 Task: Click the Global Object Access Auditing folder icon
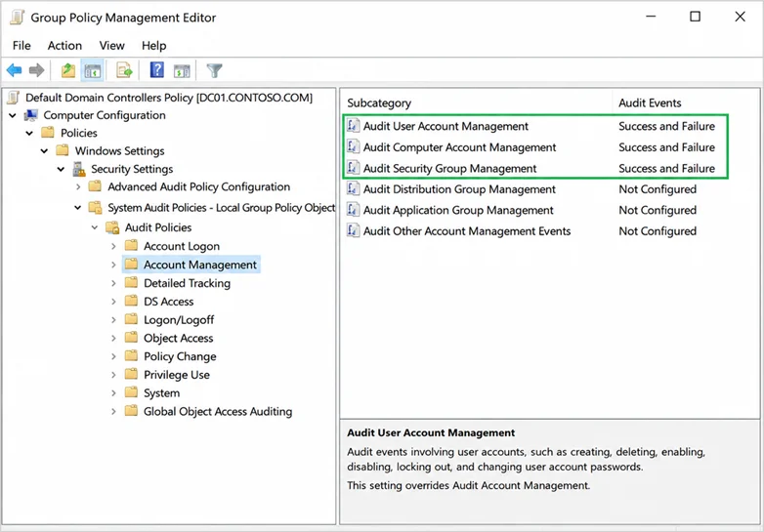pos(131,411)
